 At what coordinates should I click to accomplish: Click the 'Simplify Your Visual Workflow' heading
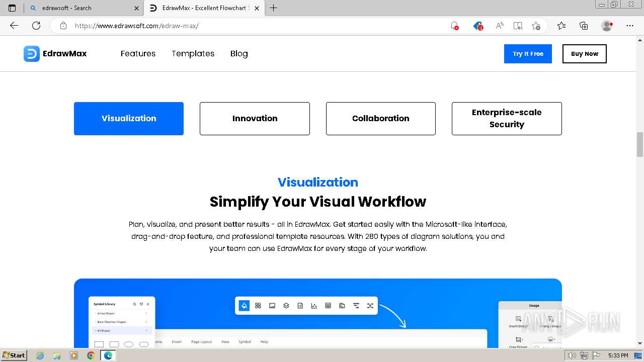318,202
